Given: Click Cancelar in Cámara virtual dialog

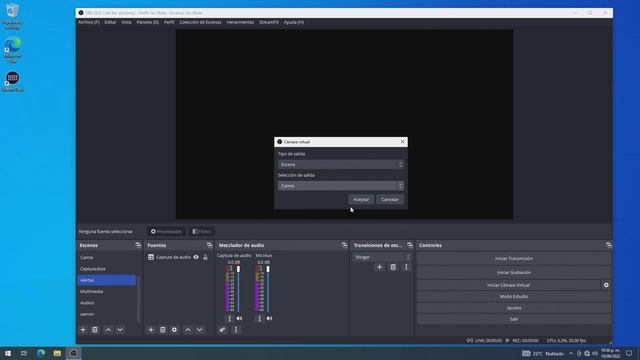Looking at the screenshot, I should point(390,200).
